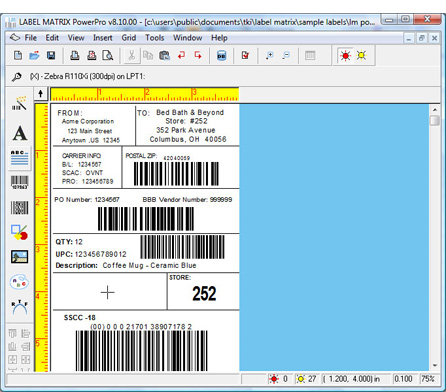This screenshot has width=446, height=392.
Task: Click the align top edges icon
Action: (12, 333)
